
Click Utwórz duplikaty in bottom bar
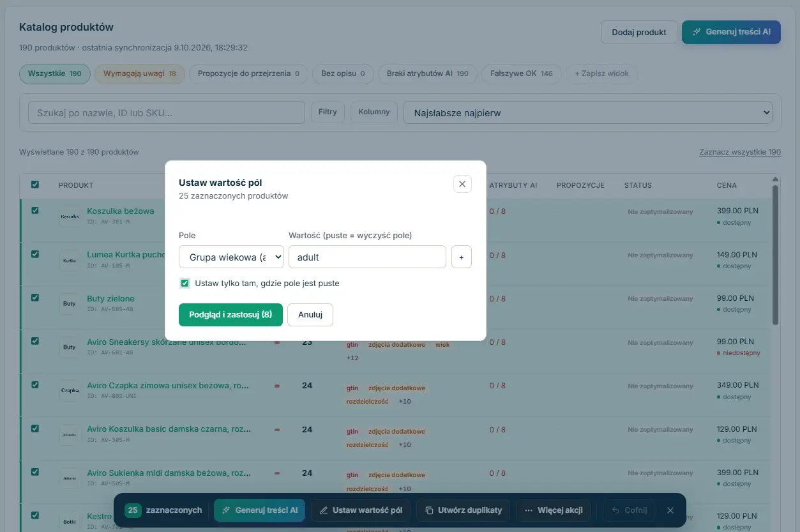pyautogui.click(x=464, y=510)
